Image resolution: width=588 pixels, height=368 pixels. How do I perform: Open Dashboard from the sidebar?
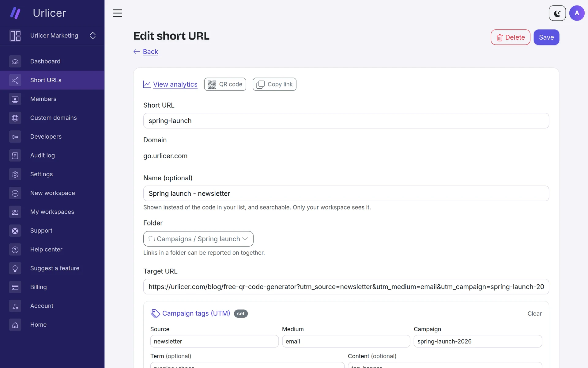pos(52,61)
